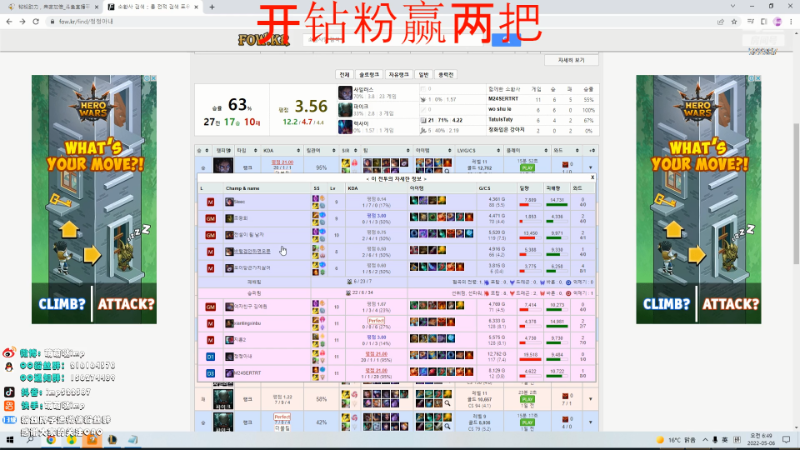800x450 pixels.
Task: Sort match list by 아이템 column
Action: click(x=433, y=151)
